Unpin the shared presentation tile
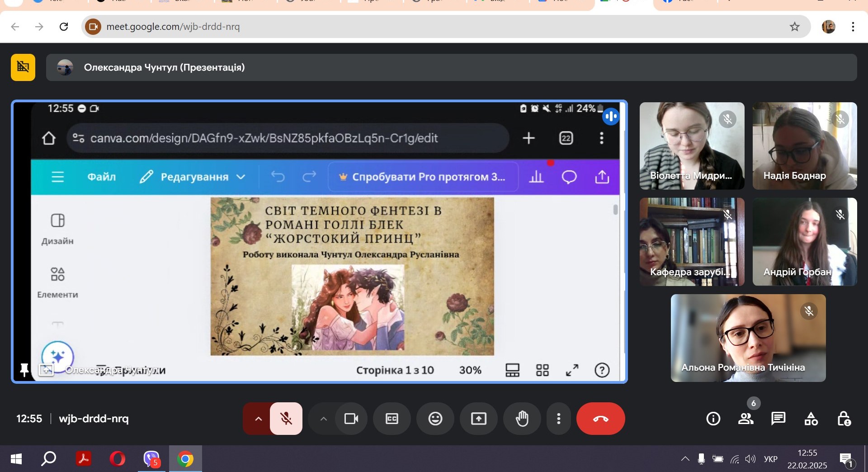Screen dimensions: 868x472 [24, 370]
